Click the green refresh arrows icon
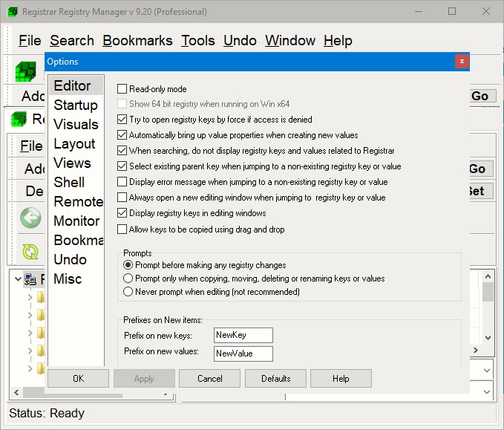504x430 pixels. click(30, 251)
